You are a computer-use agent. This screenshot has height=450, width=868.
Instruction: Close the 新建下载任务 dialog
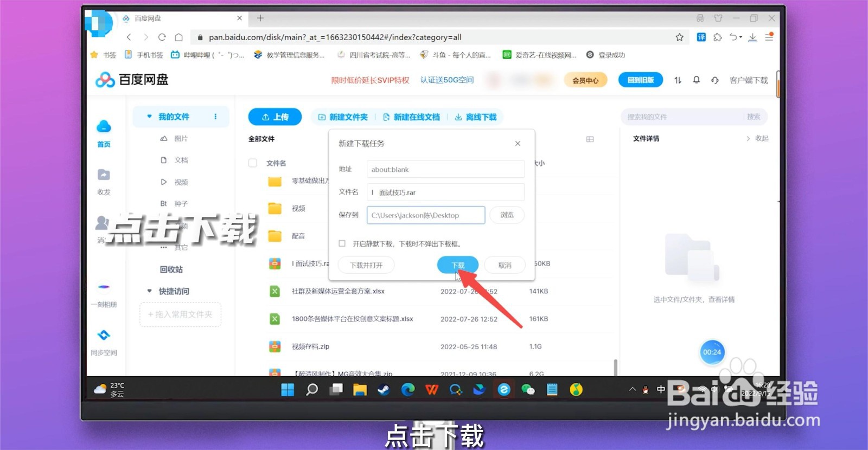point(518,143)
